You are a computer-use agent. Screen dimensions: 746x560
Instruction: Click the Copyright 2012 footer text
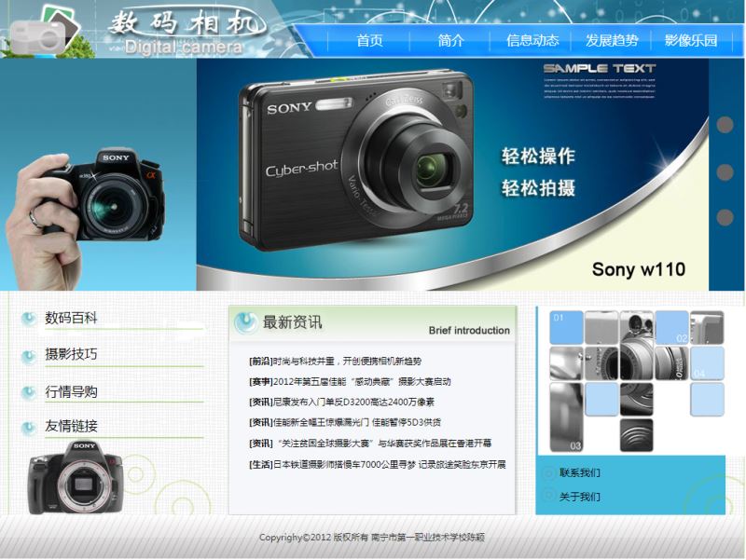point(371,538)
